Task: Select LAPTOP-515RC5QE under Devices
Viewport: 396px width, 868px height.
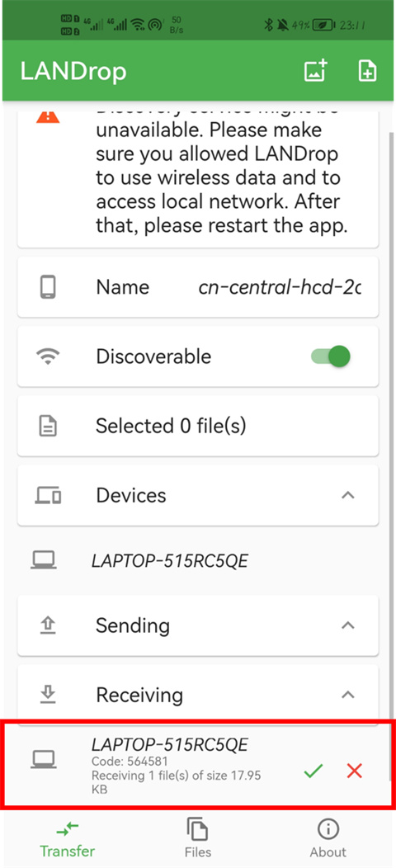Action: point(198,561)
